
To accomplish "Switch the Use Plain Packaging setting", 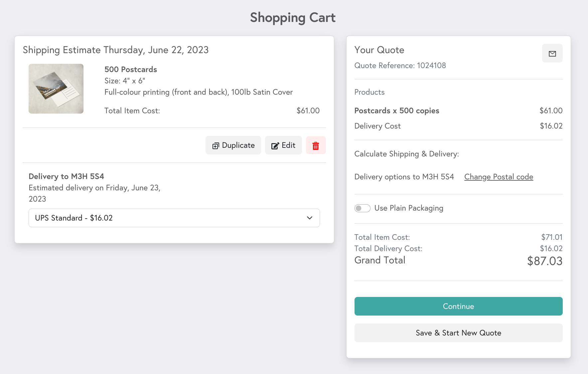I will tap(362, 208).
